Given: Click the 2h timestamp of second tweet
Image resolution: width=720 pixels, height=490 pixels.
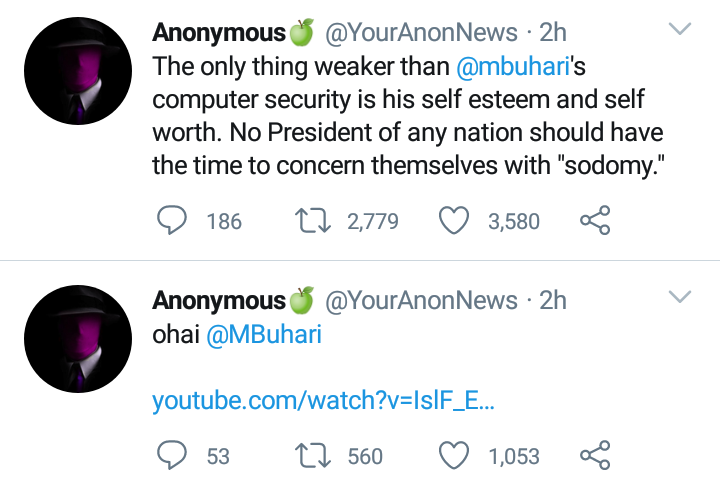Looking at the screenshot, I should (x=553, y=300).
